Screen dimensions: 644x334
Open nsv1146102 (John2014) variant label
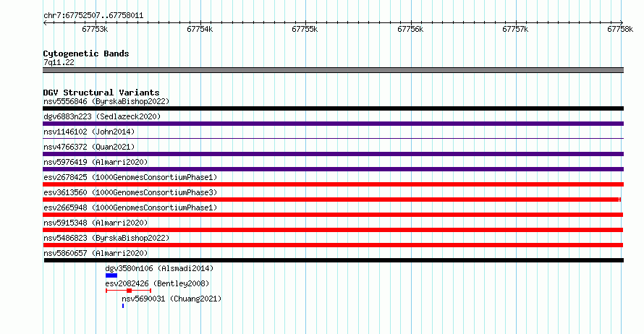(x=89, y=132)
